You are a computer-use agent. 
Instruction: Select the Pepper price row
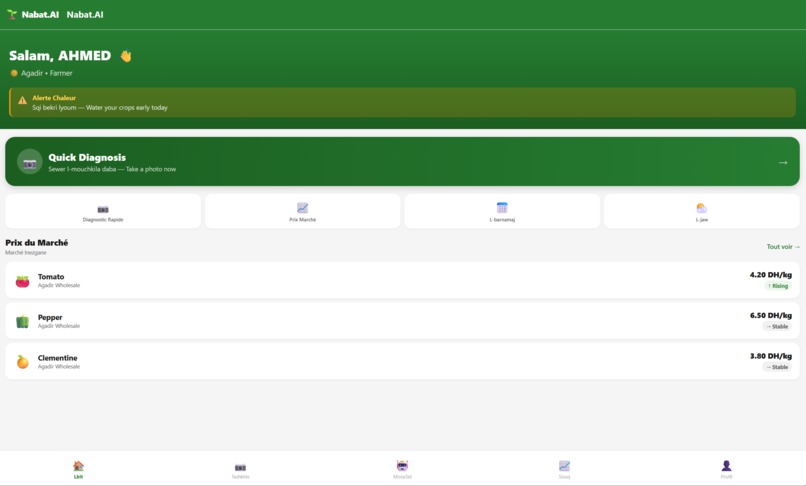[402, 320]
